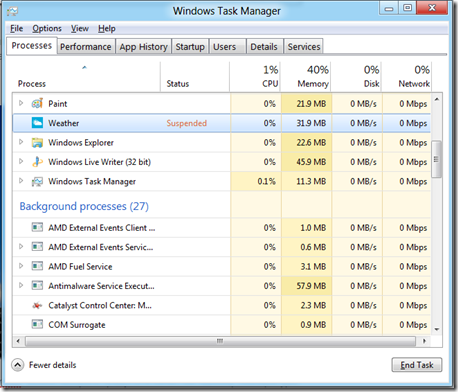Select the Processes tab

(x=32, y=46)
